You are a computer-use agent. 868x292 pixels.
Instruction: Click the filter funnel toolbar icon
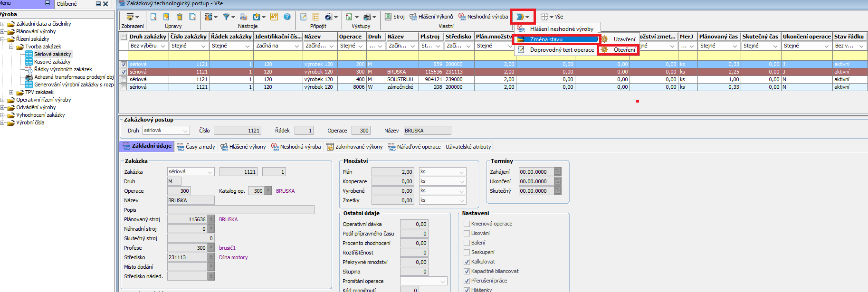227,17
